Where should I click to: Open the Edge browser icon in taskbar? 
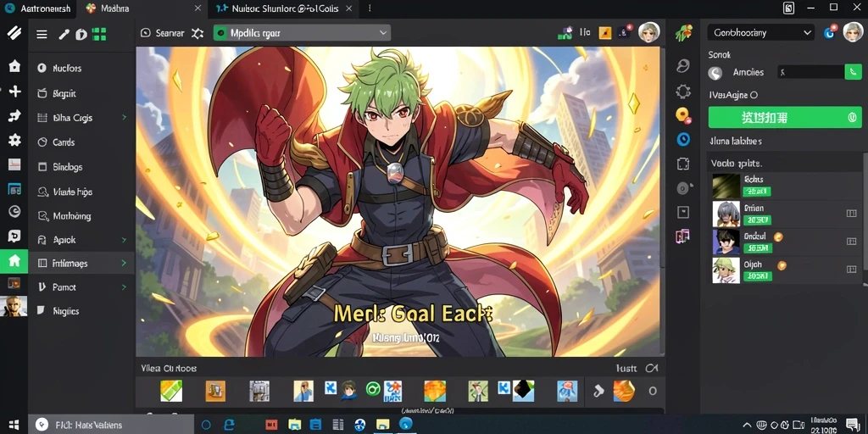pos(230,426)
